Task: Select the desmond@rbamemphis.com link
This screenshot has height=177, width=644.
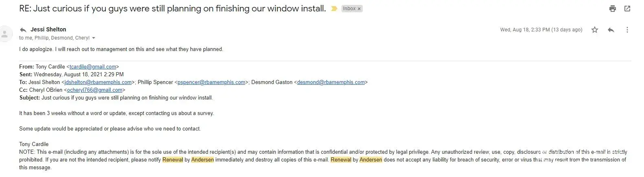Action: [x=331, y=82]
